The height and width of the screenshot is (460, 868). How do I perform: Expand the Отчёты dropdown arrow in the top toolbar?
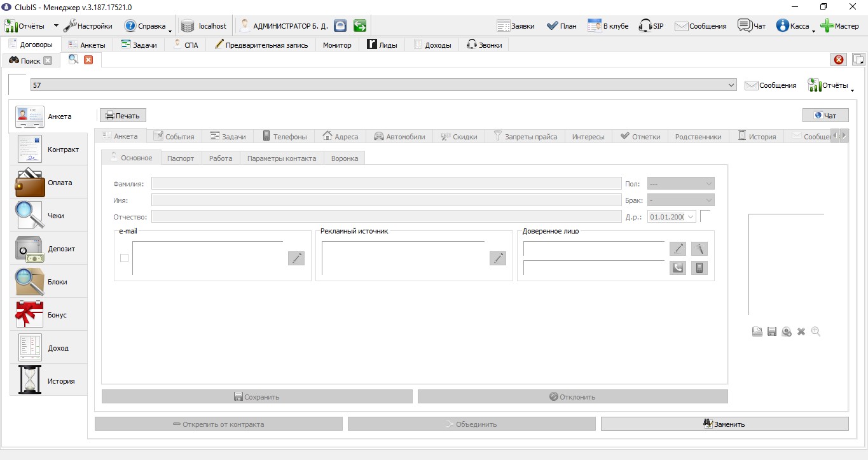click(x=56, y=26)
